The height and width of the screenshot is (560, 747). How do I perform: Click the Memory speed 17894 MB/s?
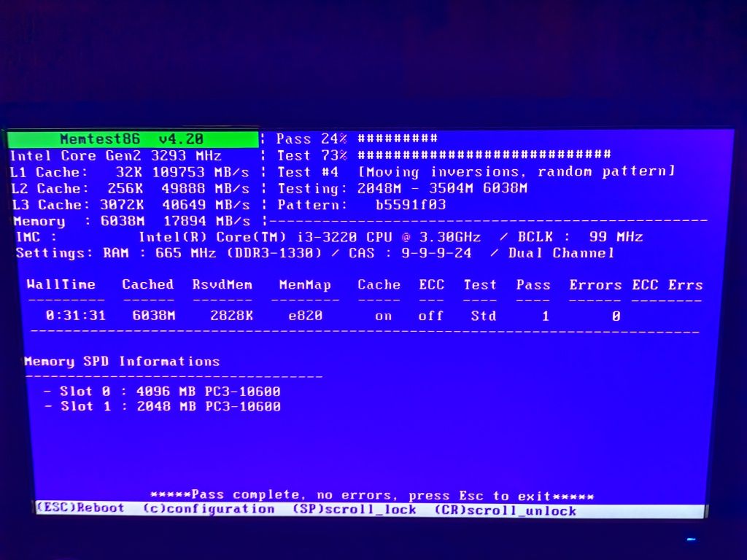point(206,221)
